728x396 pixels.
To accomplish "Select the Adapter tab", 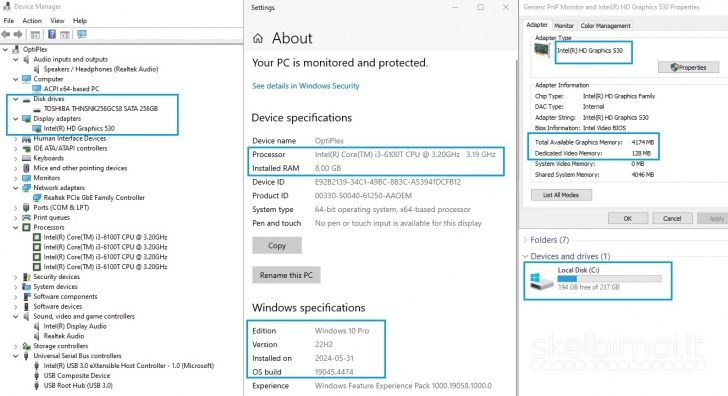I will (x=537, y=25).
